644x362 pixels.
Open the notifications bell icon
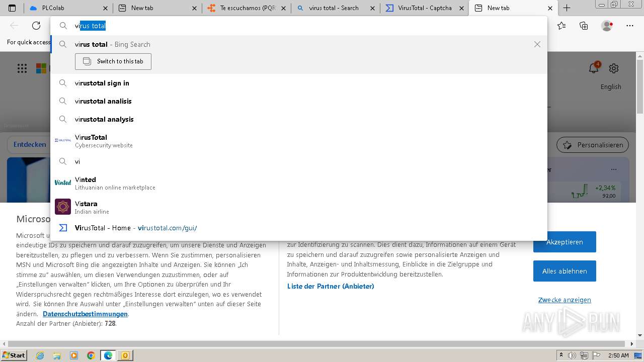click(x=594, y=68)
